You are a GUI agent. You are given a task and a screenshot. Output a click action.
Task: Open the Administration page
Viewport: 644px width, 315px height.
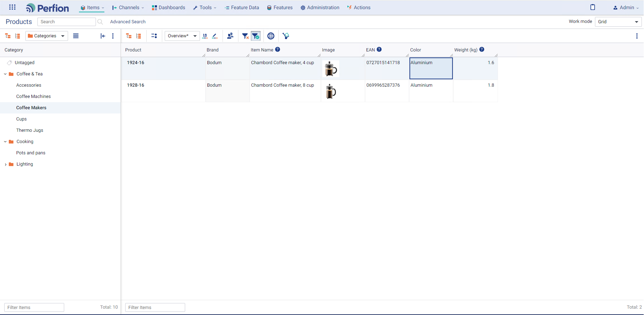click(320, 7)
